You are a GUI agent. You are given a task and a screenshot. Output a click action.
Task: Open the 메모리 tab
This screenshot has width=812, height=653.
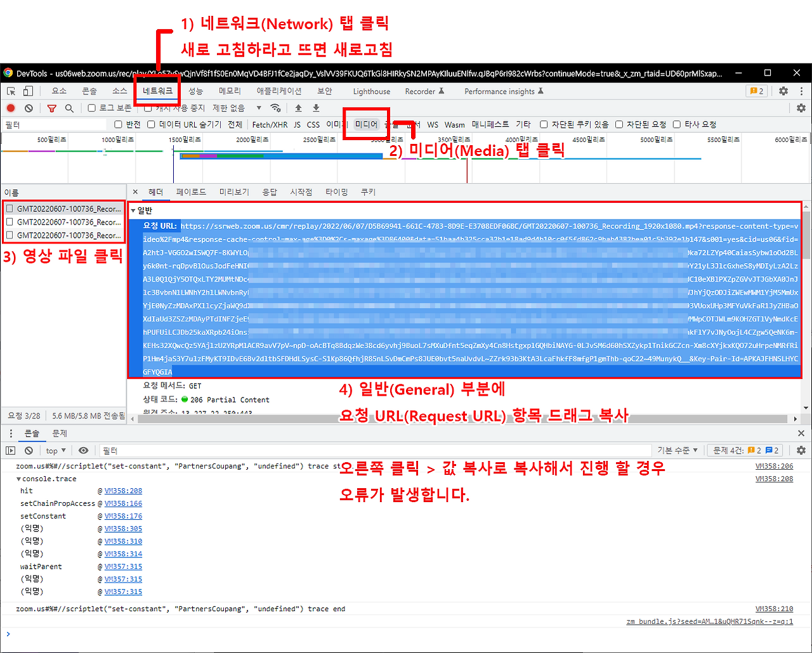pos(230,91)
